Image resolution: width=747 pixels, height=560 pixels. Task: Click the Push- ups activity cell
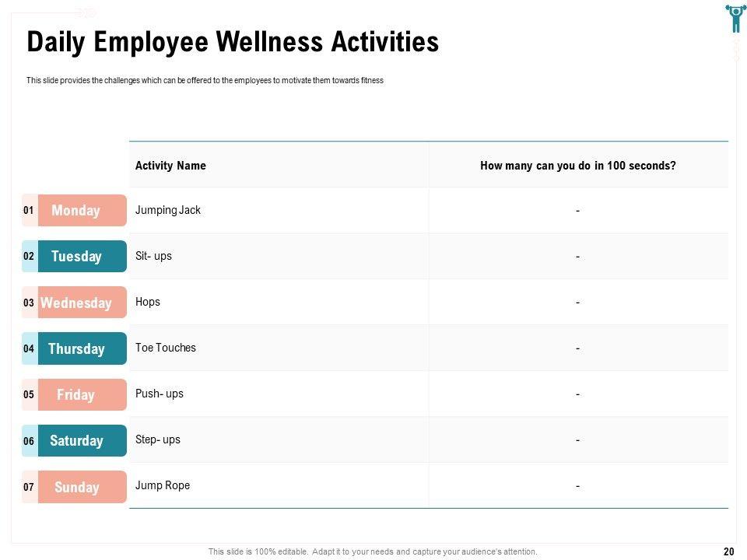click(160, 394)
